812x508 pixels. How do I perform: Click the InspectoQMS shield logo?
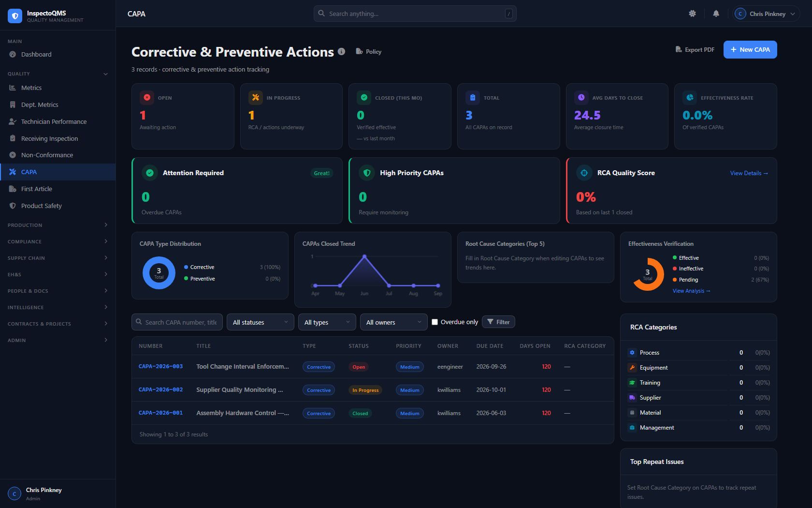point(15,16)
